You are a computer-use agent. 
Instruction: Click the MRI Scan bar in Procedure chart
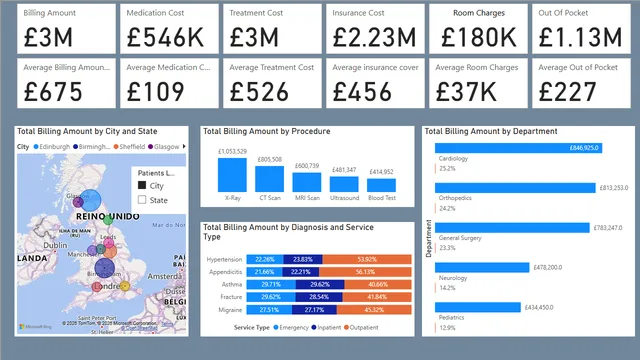point(307,182)
